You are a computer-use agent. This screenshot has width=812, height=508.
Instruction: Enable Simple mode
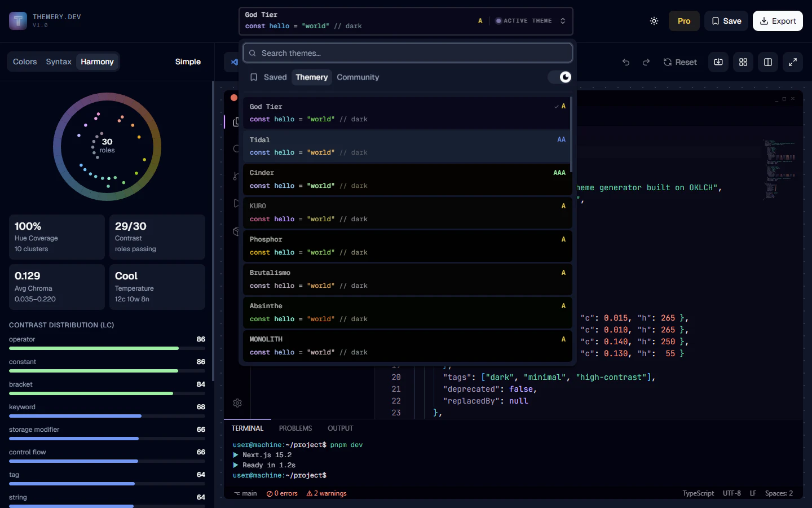point(188,62)
